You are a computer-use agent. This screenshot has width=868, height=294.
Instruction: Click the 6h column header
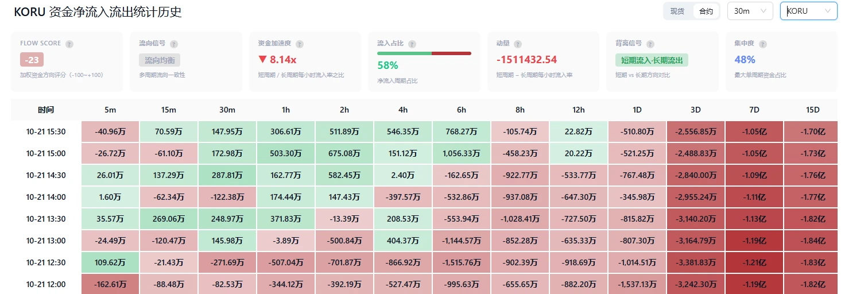pos(462,110)
